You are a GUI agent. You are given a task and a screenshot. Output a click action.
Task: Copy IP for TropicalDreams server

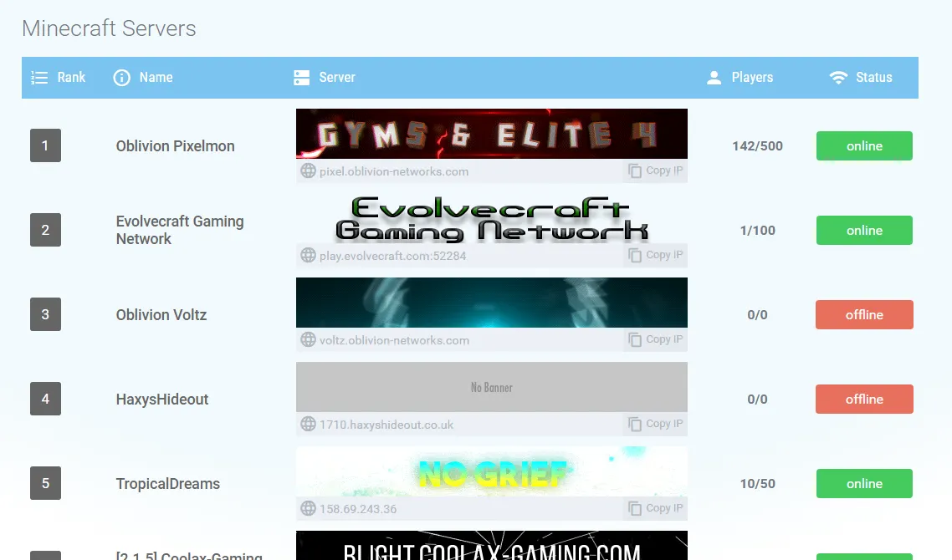pyautogui.click(x=656, y=508)
